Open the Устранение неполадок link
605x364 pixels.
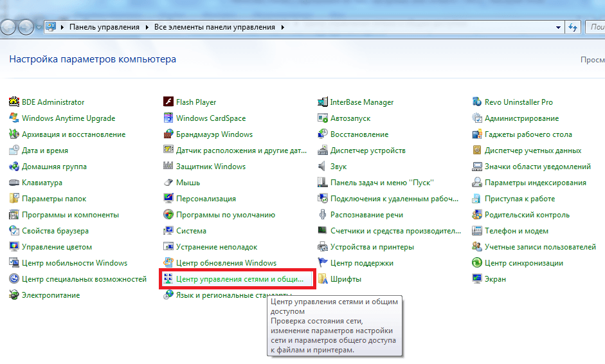tap(217, 247)
